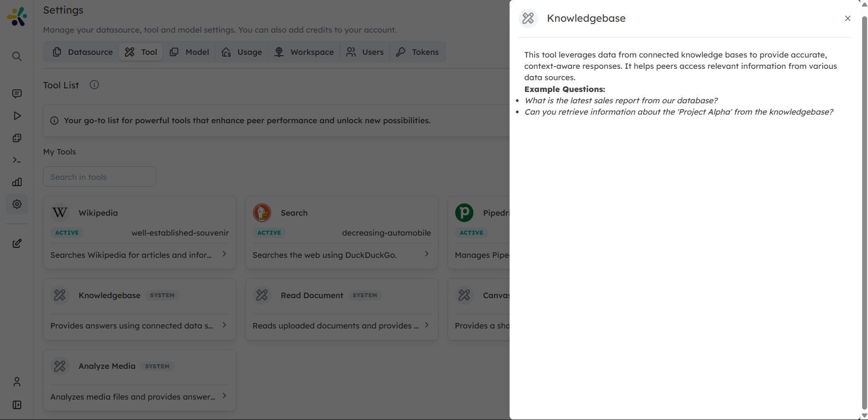Toggle the Pipedrive tool ACTIVE status
Image resolution: width=868 pixels, height=420 pixels.
pos(471,232)
